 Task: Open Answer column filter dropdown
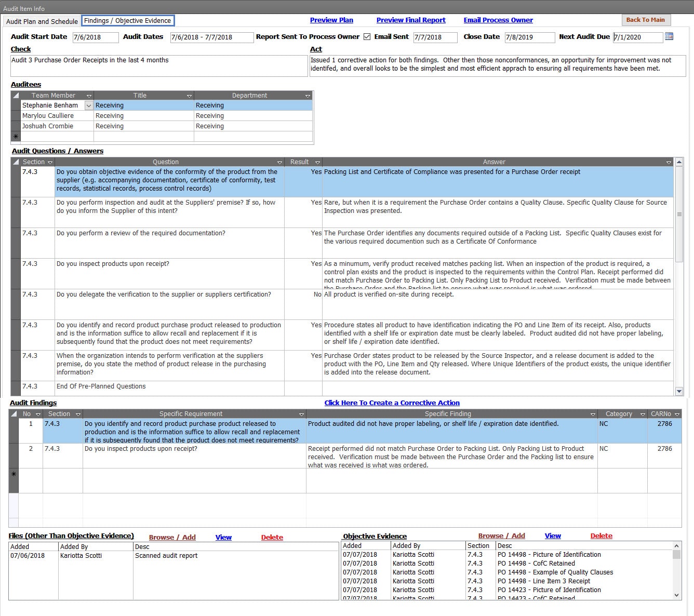(669, 163)
